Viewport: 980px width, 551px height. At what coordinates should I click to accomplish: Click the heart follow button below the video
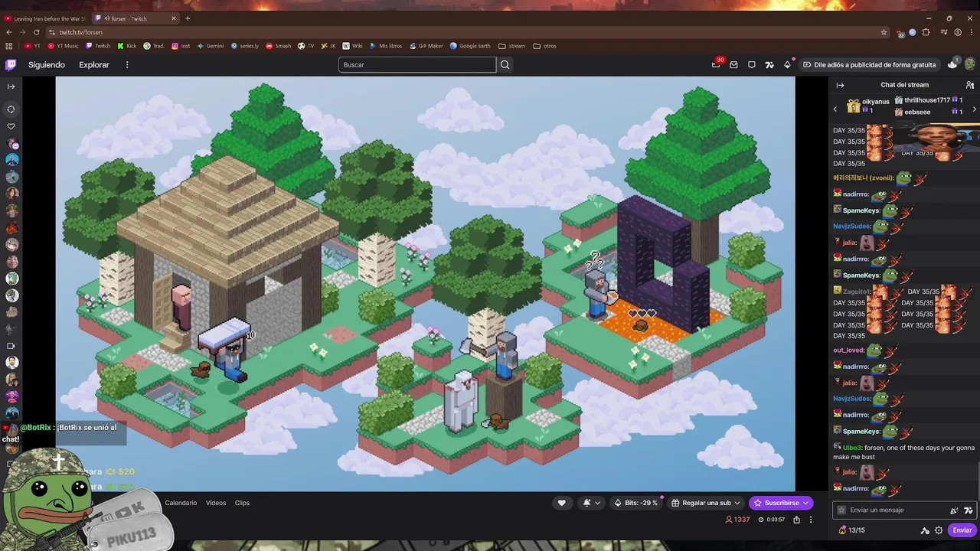(561, 503)
